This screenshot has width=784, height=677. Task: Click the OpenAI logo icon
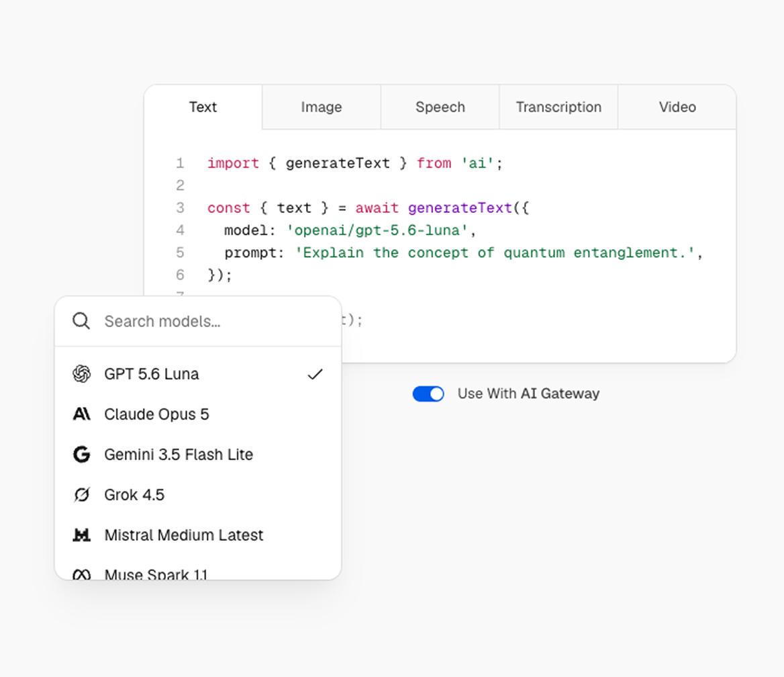click(x=81, y=374)
